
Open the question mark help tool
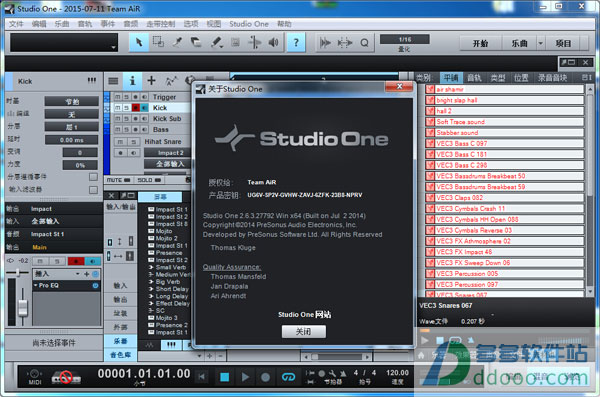[x=296, y=42]
